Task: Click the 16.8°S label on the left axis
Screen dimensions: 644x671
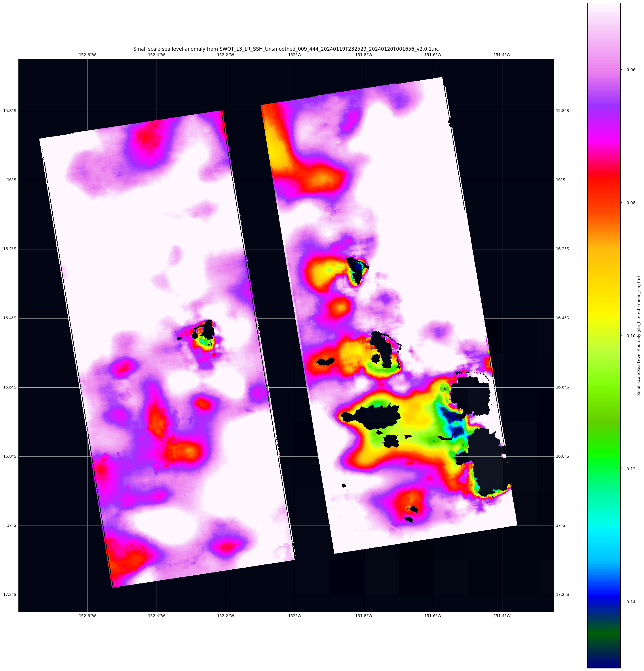Action: point(10,456)
